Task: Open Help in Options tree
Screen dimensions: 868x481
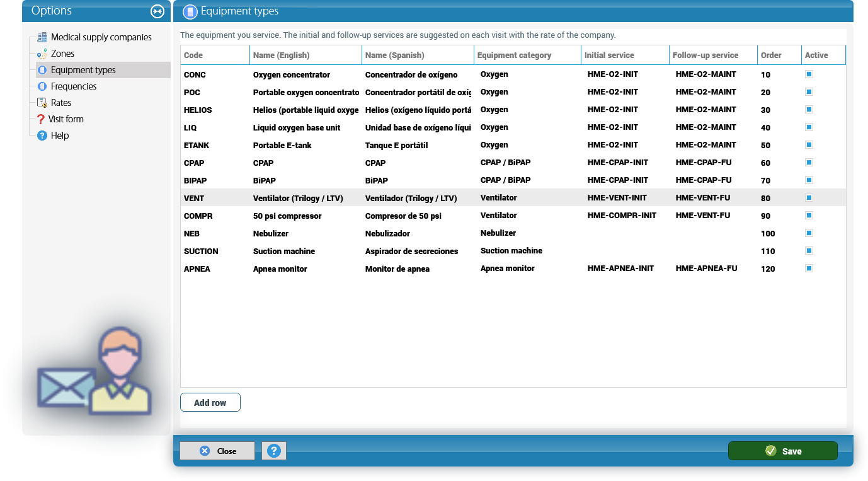Action: [x=60, y=136]
